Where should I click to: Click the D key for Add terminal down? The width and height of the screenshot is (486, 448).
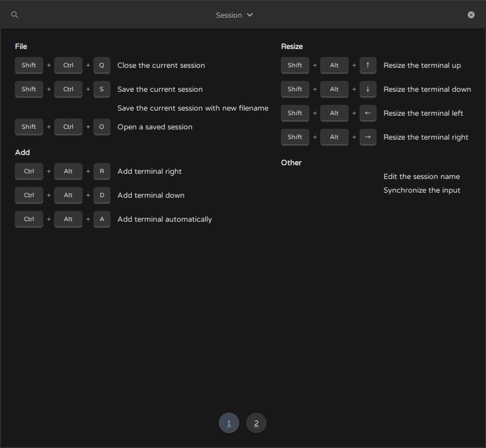click(101, 195)
